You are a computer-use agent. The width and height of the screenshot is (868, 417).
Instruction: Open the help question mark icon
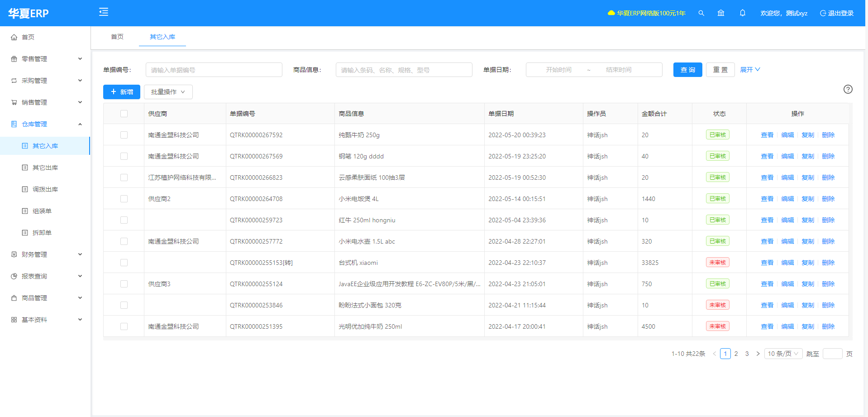848,89
